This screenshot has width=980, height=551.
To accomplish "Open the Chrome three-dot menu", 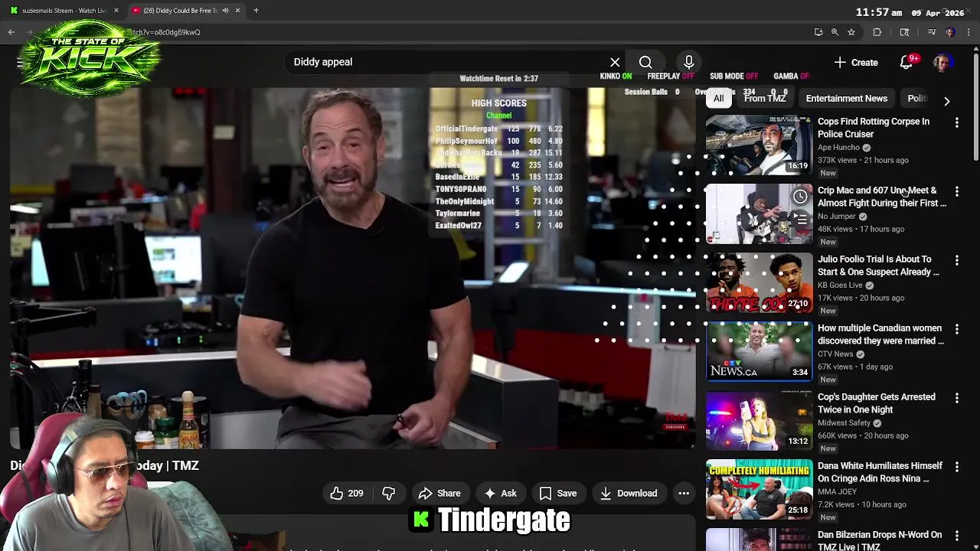I will tap(969, 32).
